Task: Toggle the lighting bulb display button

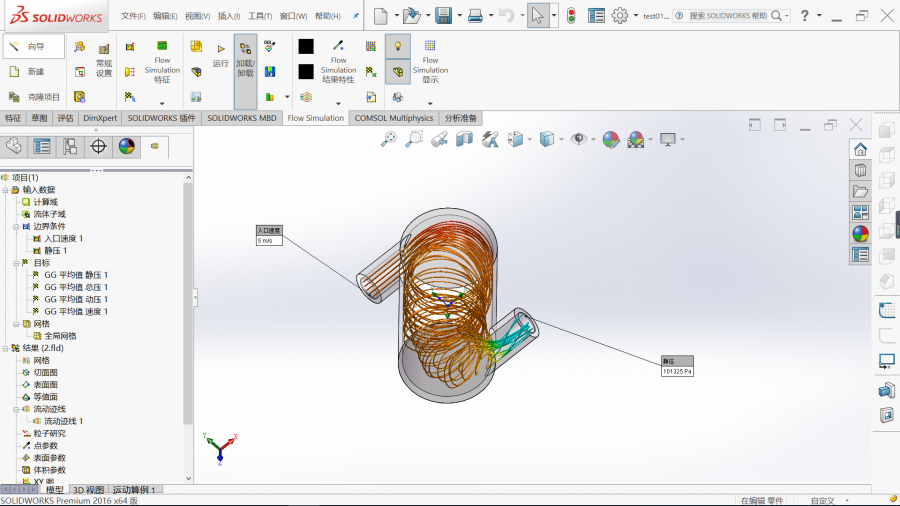Action: point(398,47)
